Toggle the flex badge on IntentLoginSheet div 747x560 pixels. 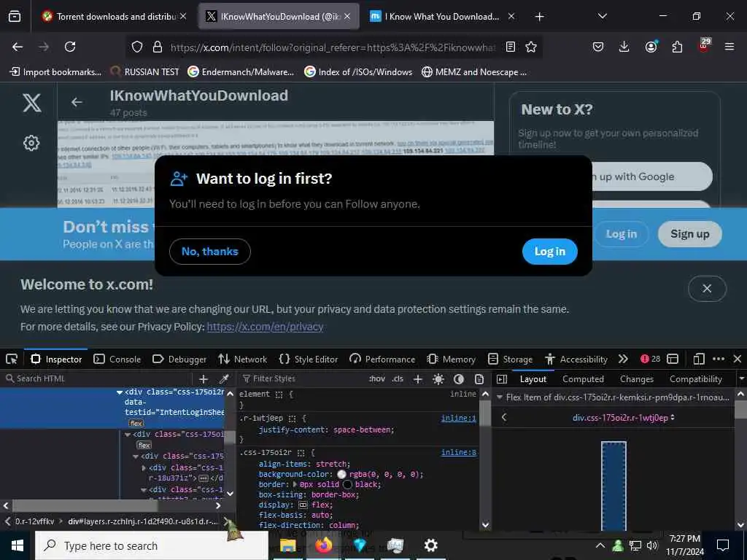136,424
